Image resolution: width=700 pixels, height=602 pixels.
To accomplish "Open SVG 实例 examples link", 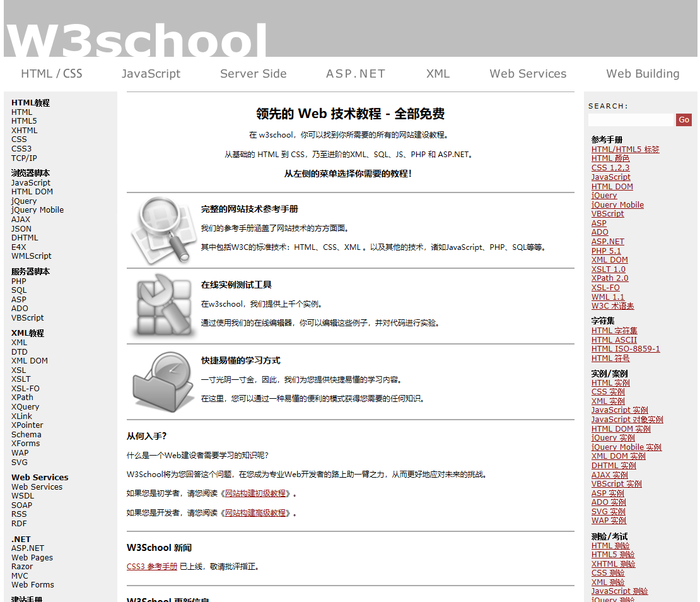I will pos(608,512).
